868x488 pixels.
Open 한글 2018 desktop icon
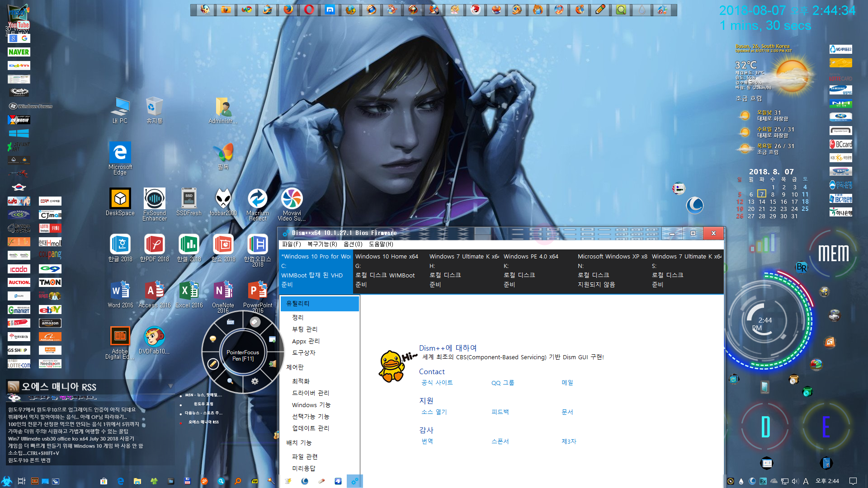120,249
